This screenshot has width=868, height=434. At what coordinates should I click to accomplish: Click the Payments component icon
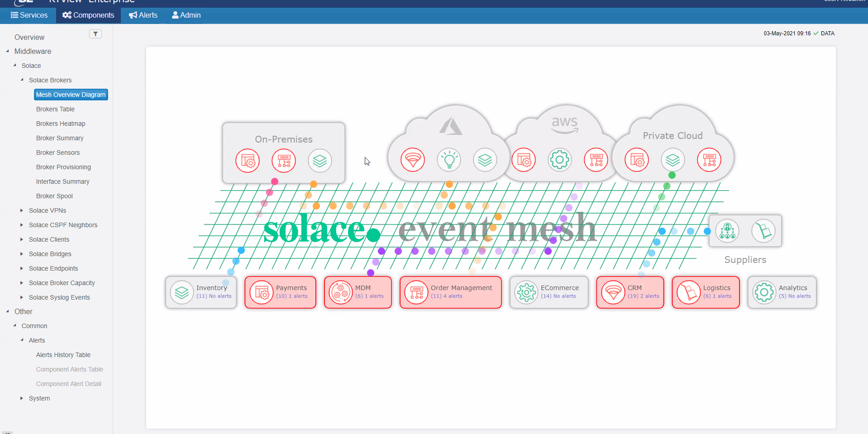[262, 292]
